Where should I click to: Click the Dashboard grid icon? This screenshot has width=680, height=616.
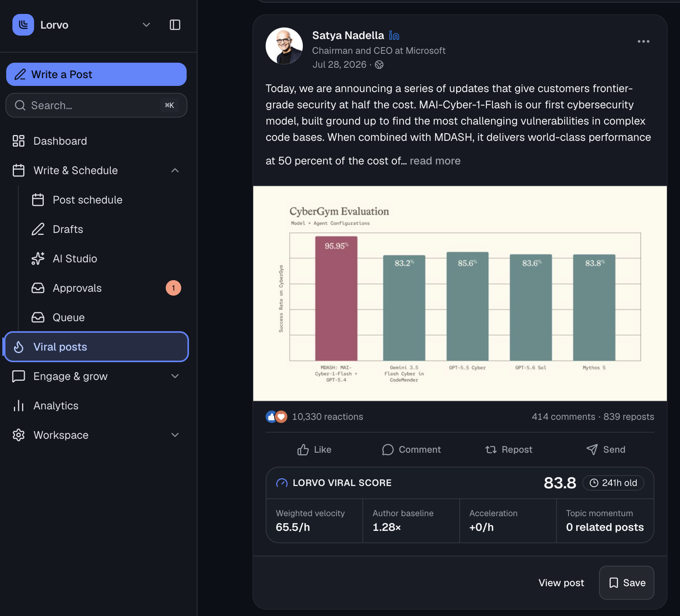19,141
